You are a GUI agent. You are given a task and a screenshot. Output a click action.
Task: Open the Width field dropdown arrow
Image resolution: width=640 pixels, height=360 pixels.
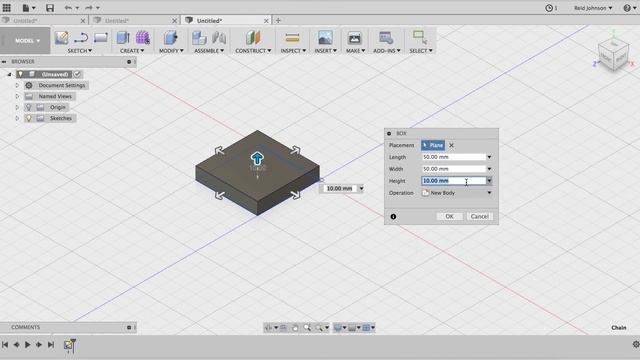coord(489,169)
